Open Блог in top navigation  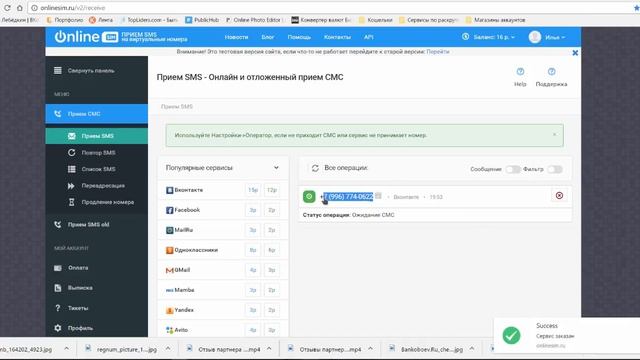[x=268, y=37]
